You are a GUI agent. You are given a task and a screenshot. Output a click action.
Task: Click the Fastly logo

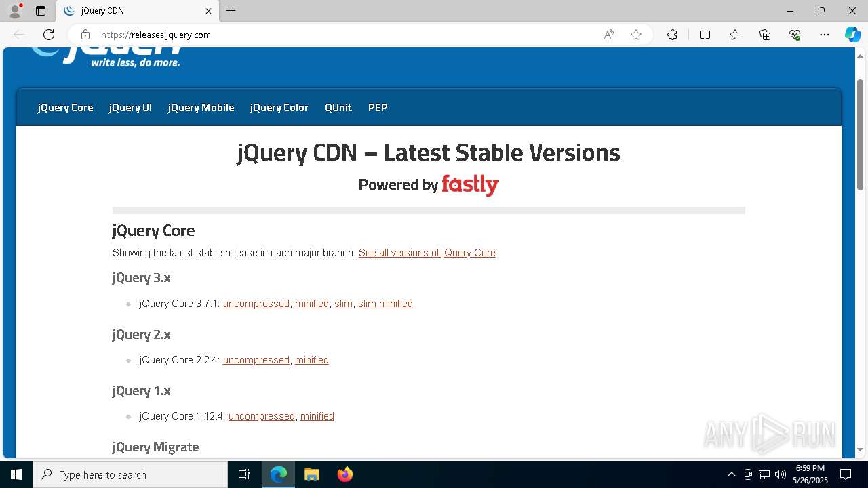pos(470,185)
